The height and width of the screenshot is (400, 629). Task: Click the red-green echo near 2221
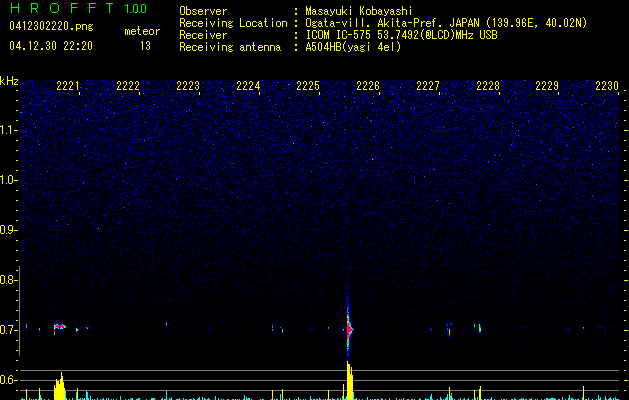pyautogui.click(x=59, y=326)
